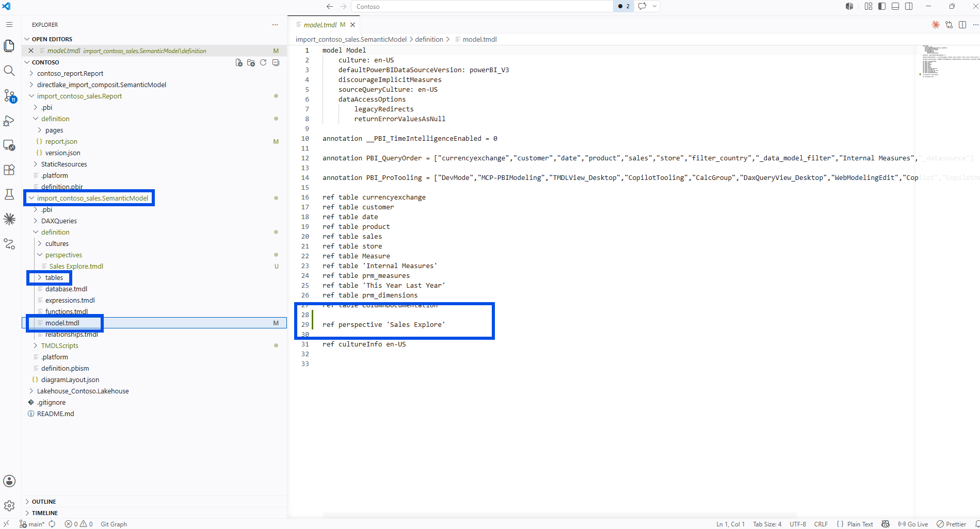Image resolution: width=980 pixels, height=529 pixels.
Task: Open the Testing flask view
Action: (9, 194)
